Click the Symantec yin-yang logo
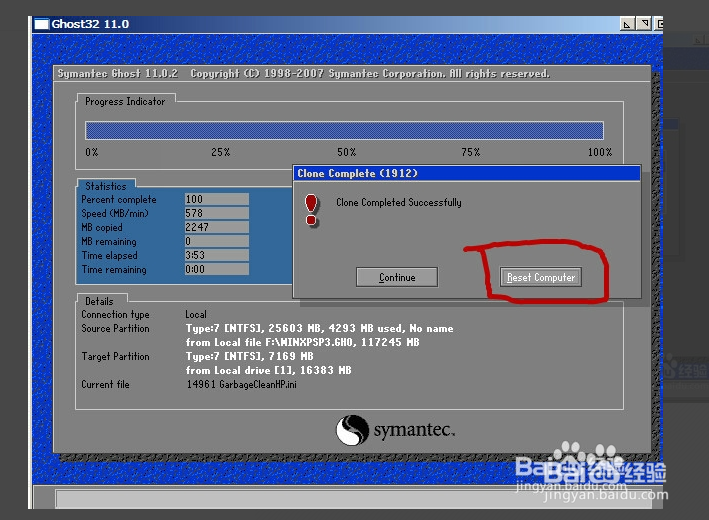The width and height of the screenshot is (709, 520). coord(352,430)
